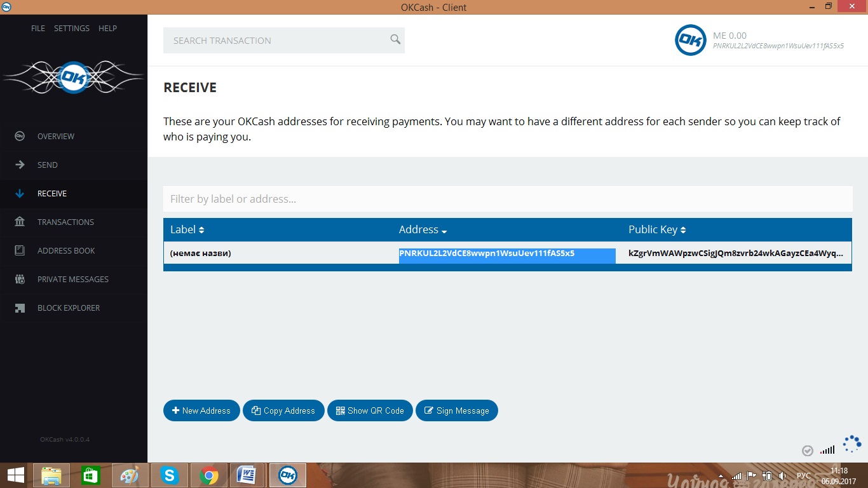Show hidden tray icons arrow
This screenshot has width=868, height=488.
click(x=721, y=476)
